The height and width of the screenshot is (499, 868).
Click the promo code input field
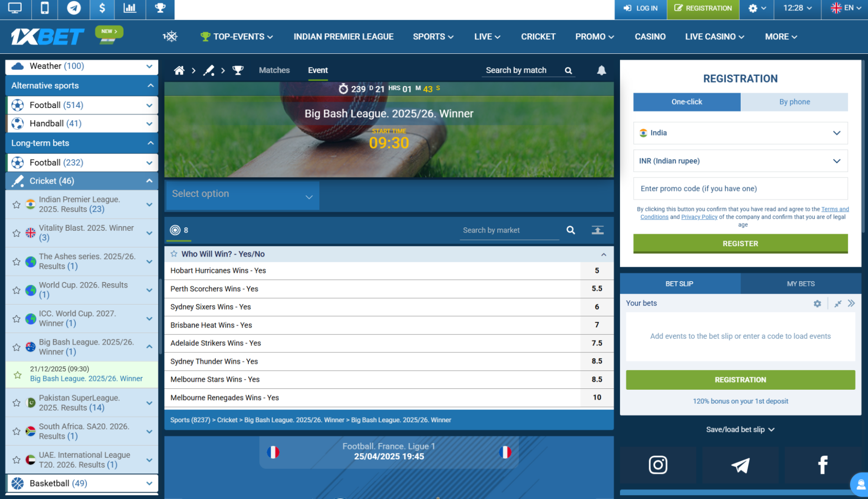pos(740,189)
